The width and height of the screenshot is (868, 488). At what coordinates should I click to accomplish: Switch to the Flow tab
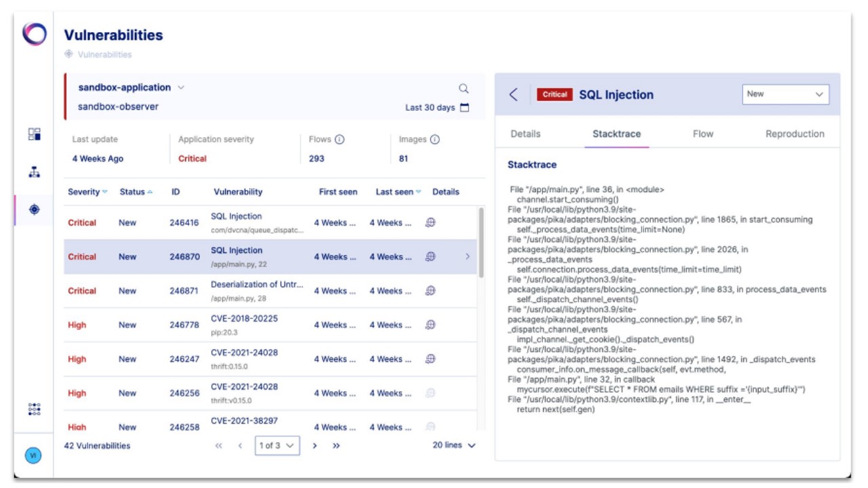coord(703,134)
